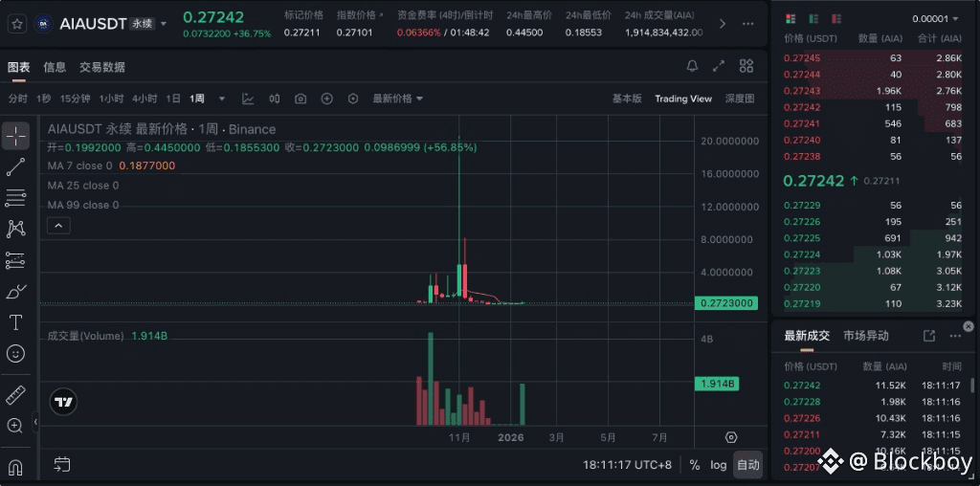
Task: Select the brush drawing tool
Action: (15, 292)
